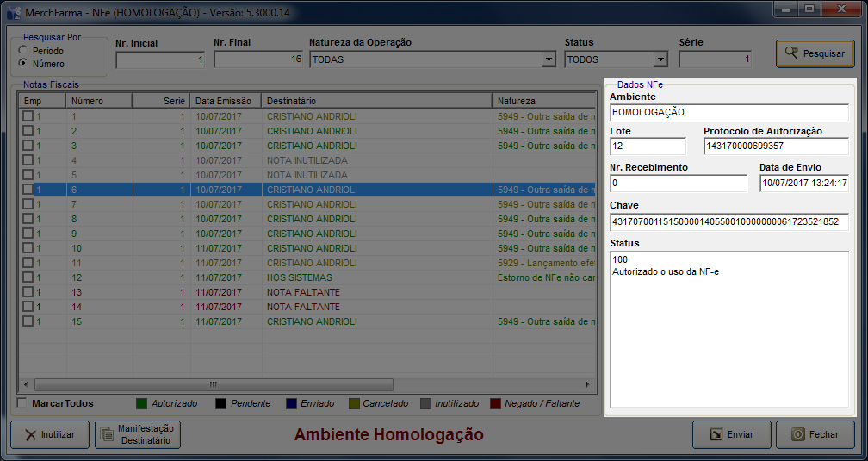The image size is (868, 461).
Task: Click the power icon on Fechar button
Action: point(797,435)
